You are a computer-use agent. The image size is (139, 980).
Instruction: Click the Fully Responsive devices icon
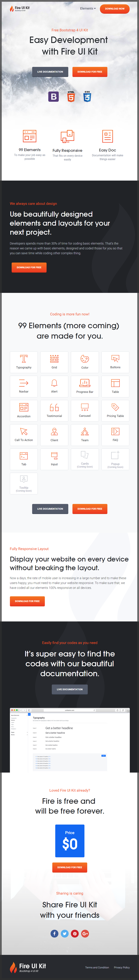[68, 136]
